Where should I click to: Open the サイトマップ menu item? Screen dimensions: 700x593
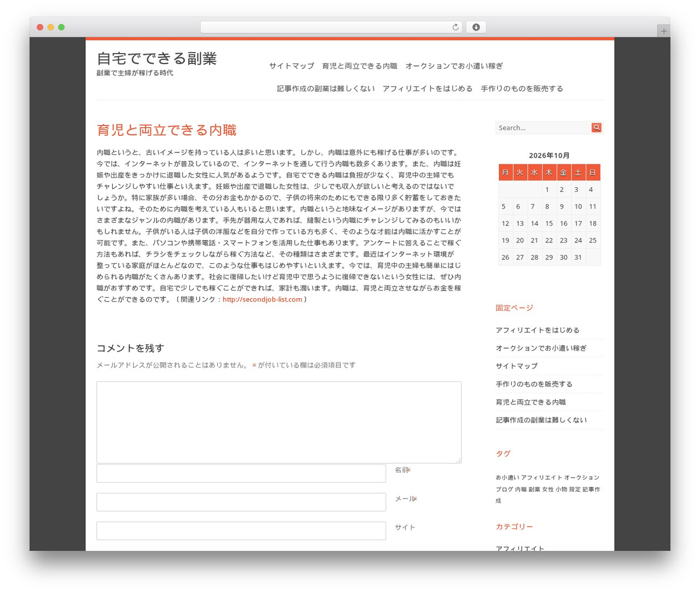pos(291,66)
